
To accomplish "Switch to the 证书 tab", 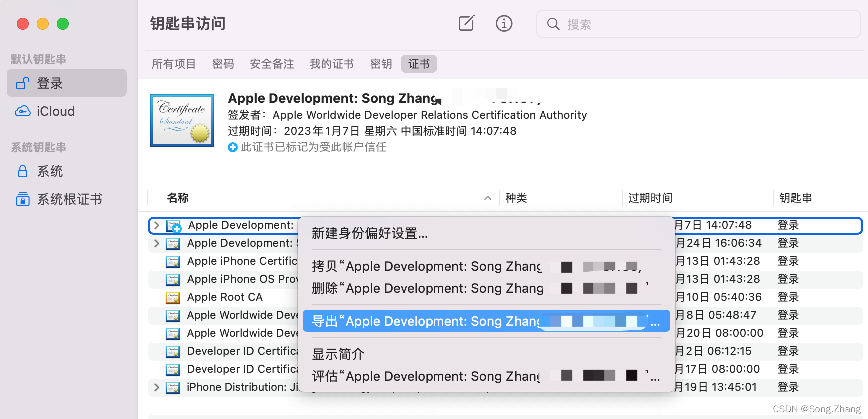I will 419,64.
